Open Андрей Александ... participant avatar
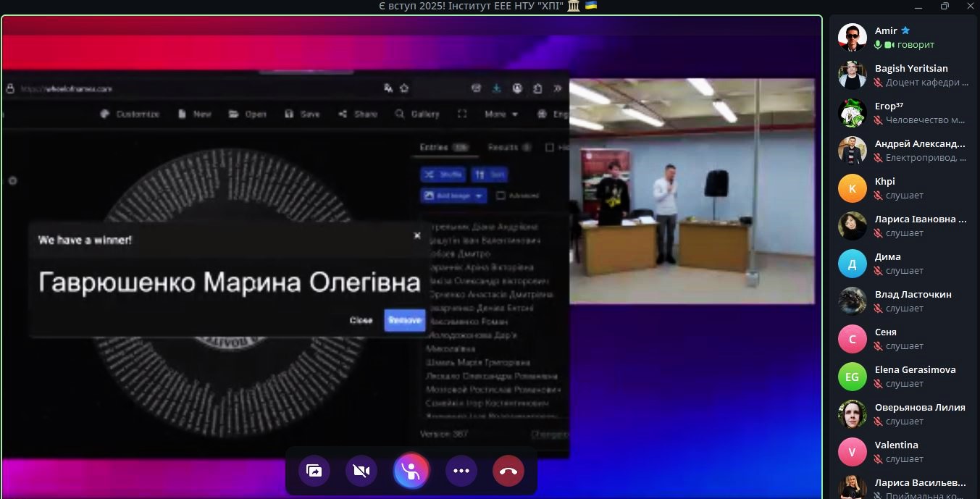The width and height of the screenshot is (980, 499). tap(853, 151)
